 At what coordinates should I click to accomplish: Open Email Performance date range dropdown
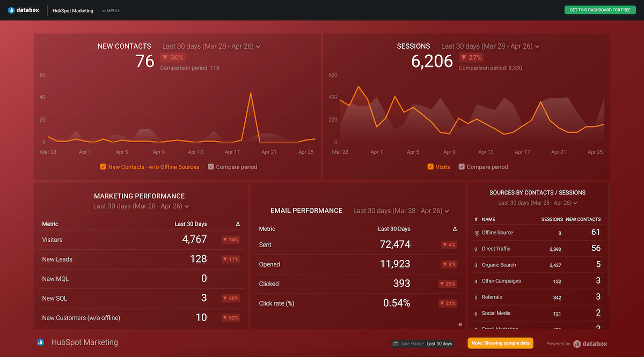pyautogui.click(x=401, y=211)
